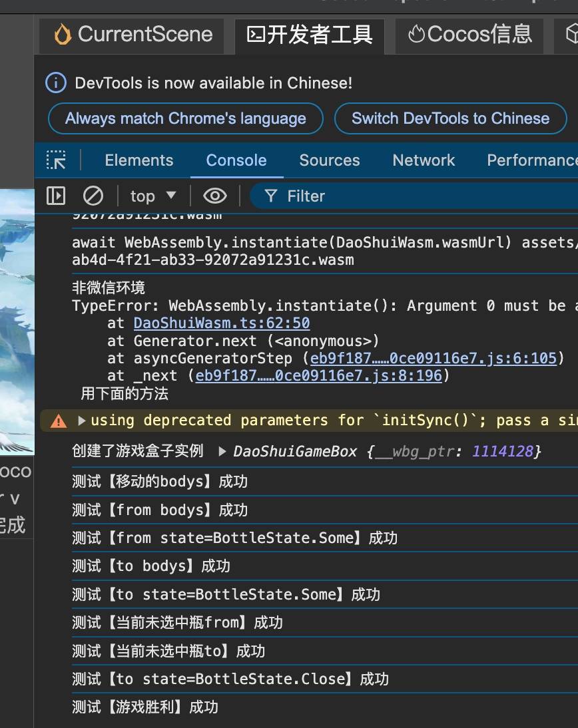Open the Network tab
Image resolution: width=578 pixels, height=728 pixels.
(x=424, y=160)
